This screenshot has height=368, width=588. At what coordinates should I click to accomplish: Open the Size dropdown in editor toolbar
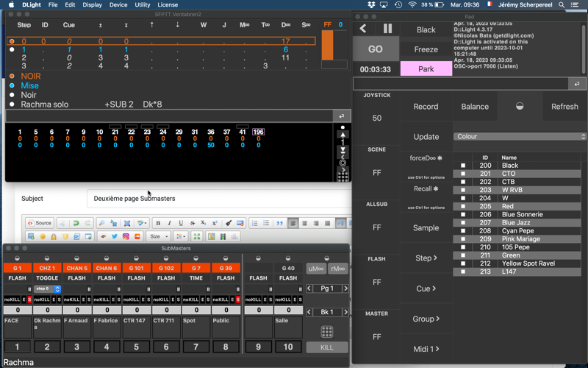point(159,236)
